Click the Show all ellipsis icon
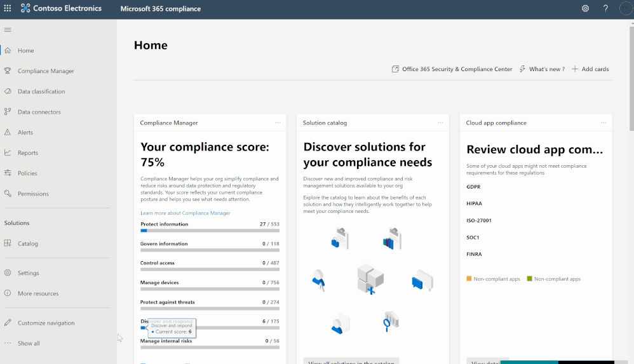Image resolution: width=634 pixels, height=364 pixels. tap(8, 343)
